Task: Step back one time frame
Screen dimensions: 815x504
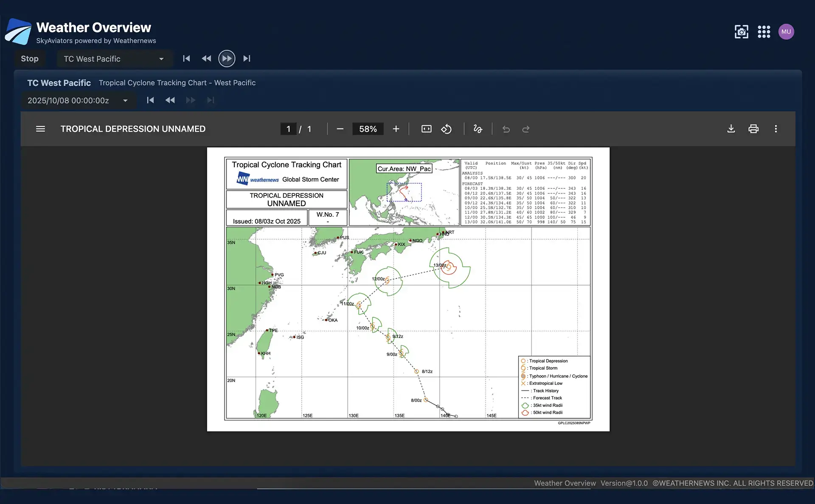Action: coord(170,100)
